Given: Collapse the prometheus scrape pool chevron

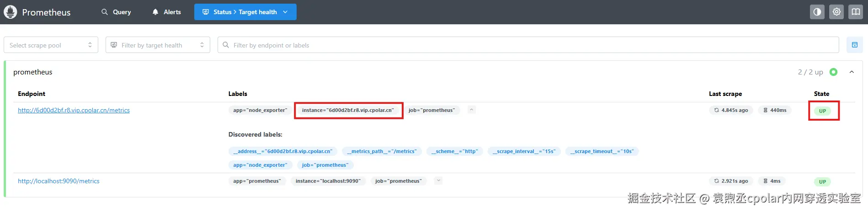Looking at the screenshot, I should pyautogui.click(x=852, y=72).
